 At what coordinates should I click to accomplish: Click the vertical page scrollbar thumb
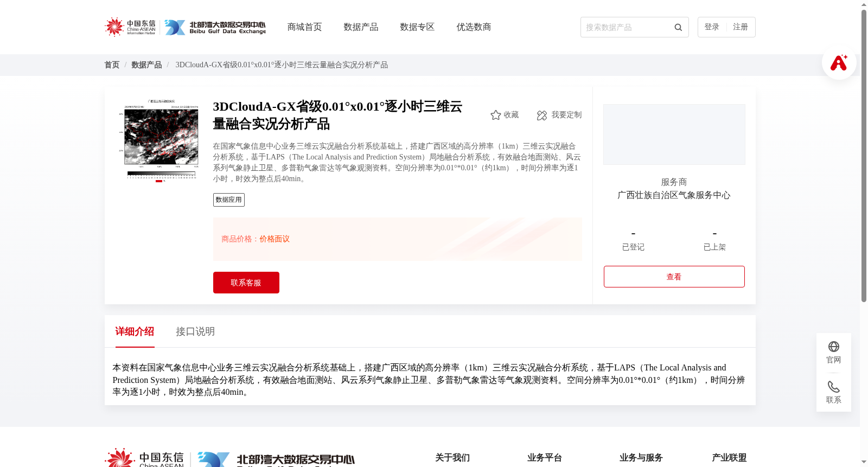coord(864,156)
